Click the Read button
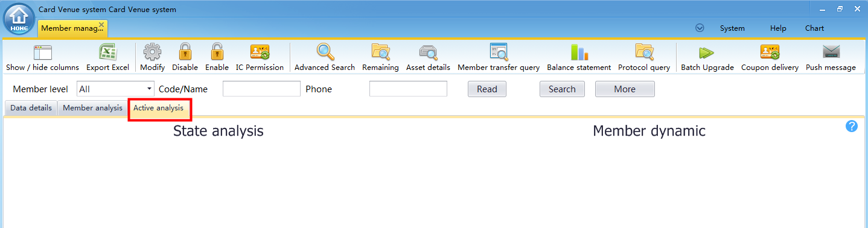Screen dimensions: 868x228 pos(487,89)
